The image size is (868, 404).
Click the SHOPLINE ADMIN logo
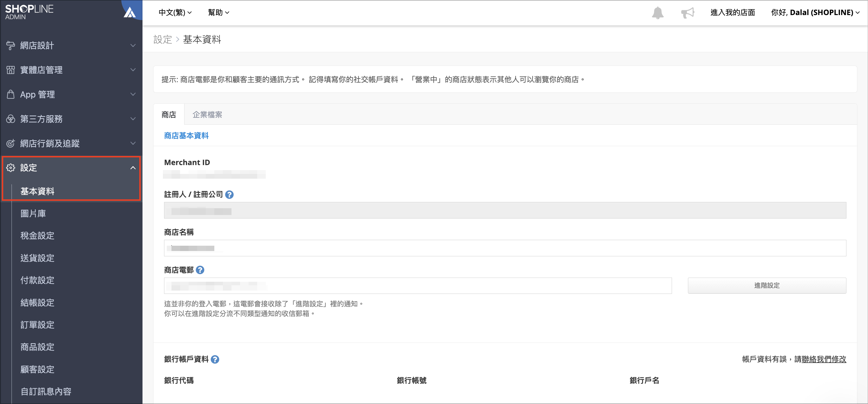29,12
